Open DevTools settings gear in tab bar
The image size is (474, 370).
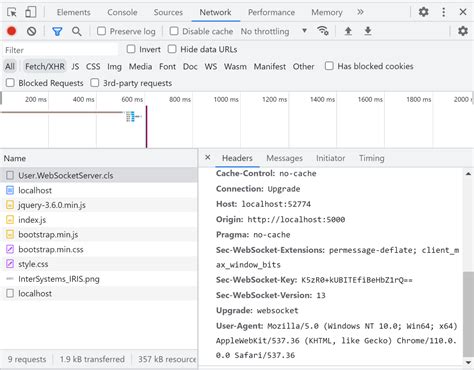[423, 12]
